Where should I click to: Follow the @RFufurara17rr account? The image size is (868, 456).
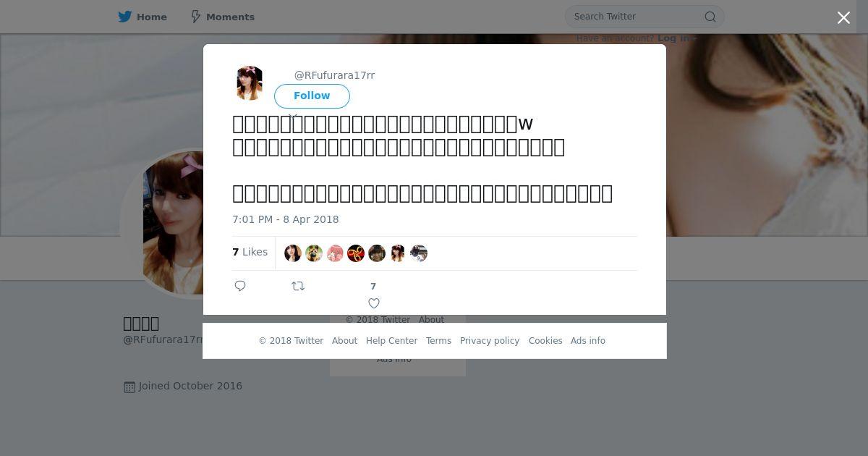[x=312, y=96]
